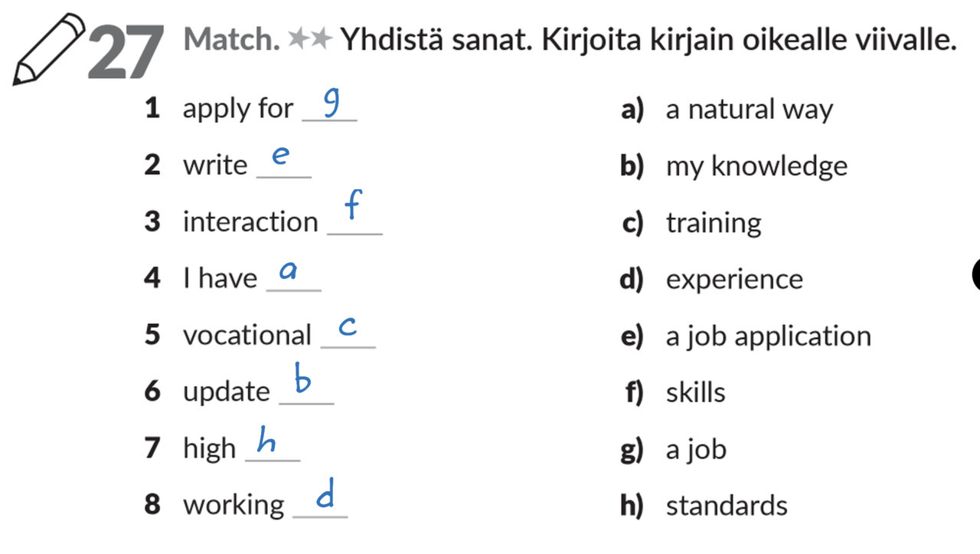Click the gray difficulty stars after Match
The width and height of the screenshot is (980, 554).
310,39
